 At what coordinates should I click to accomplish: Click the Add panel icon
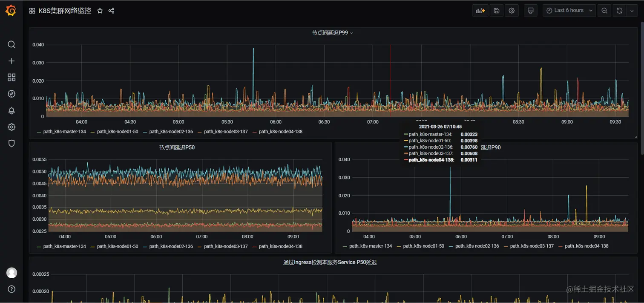pos(480,11)
